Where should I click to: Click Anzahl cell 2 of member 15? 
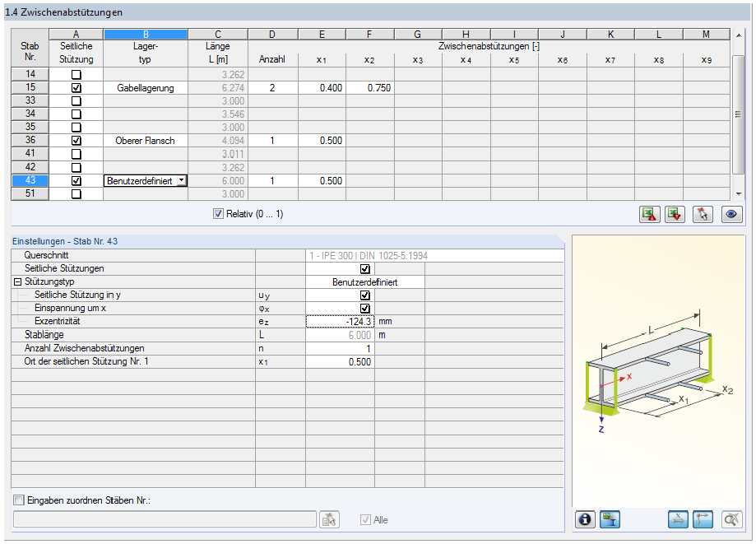(272, 88)
